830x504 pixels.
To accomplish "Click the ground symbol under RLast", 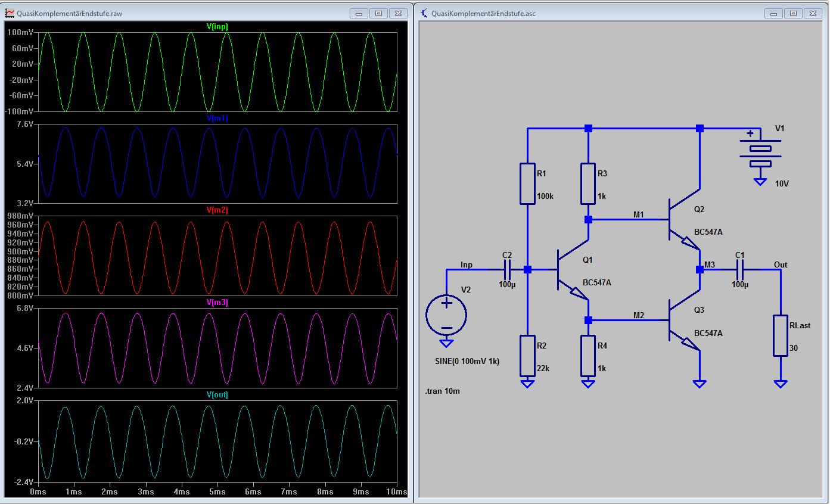I will tap(781, 384).
